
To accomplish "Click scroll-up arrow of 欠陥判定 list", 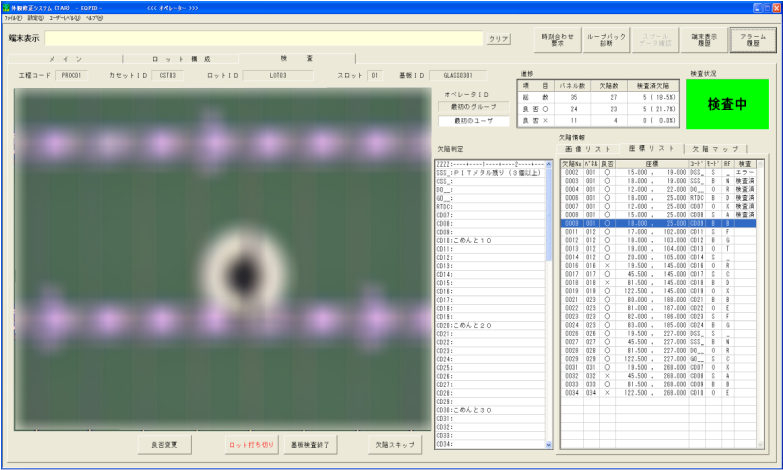I will (x=548, y=164).
